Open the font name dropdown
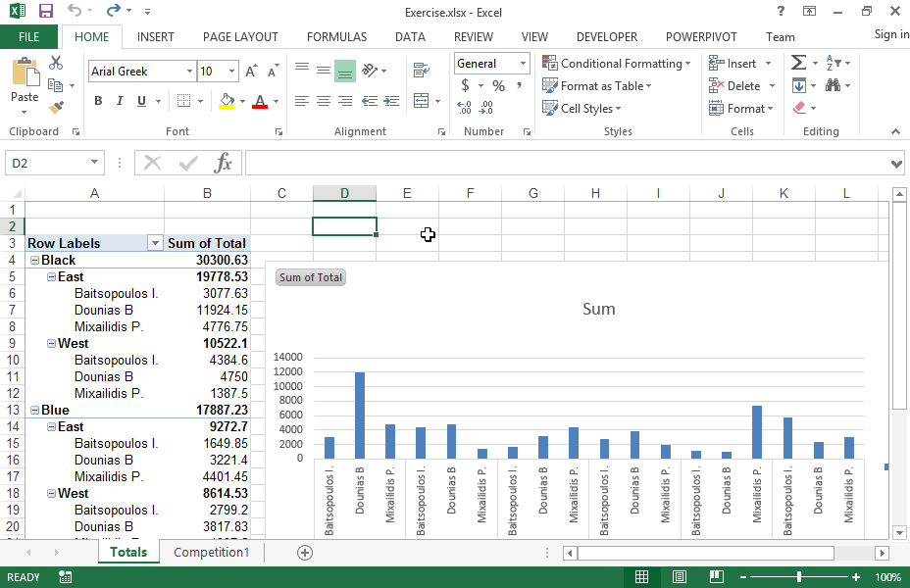The width and height of the screenshot is (910, 588). coord(189,72)
